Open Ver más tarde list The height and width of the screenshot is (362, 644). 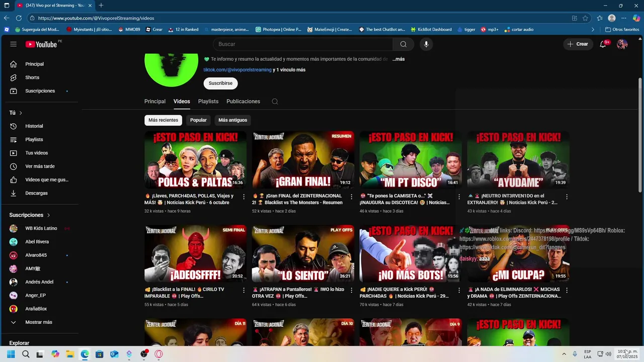pos(39,166)
